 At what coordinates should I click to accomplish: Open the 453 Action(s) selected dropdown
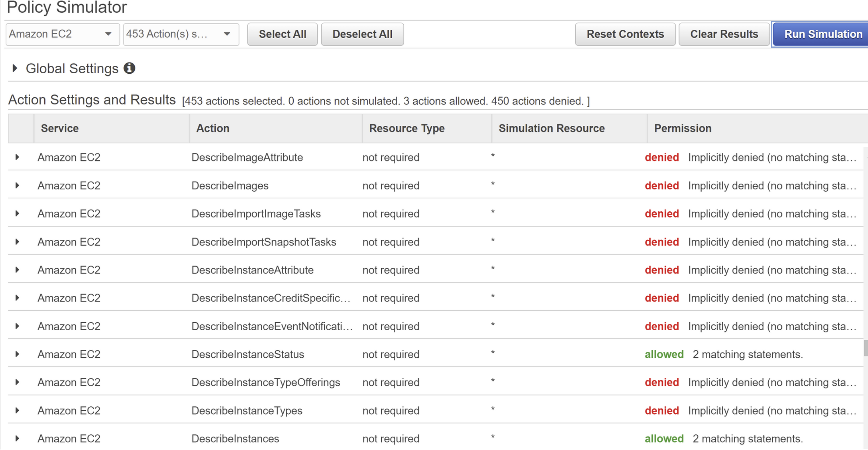coord(181,34)
